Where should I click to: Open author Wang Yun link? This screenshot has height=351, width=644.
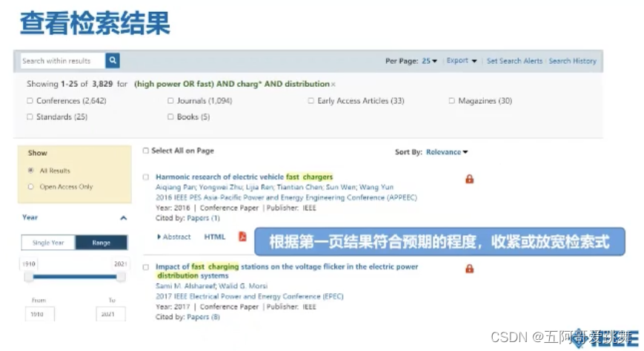376,187
